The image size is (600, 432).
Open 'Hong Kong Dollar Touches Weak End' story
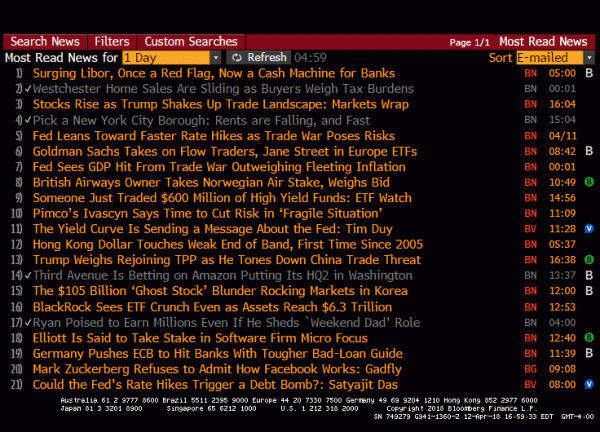coord(228,244)
